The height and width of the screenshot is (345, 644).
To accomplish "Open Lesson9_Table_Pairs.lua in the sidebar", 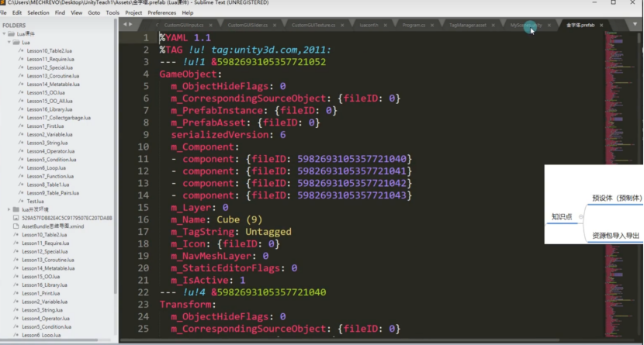I will pos(53,193).
